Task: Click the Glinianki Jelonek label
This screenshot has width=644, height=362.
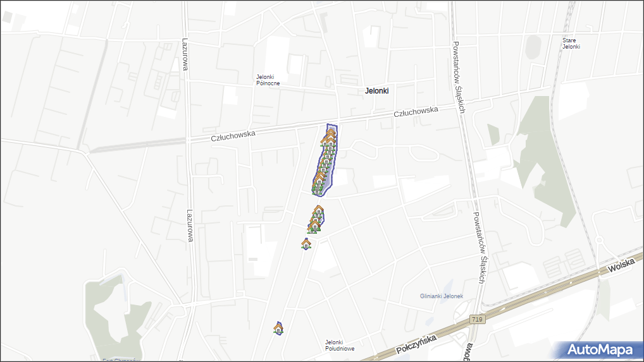Action: click(442, 296)
